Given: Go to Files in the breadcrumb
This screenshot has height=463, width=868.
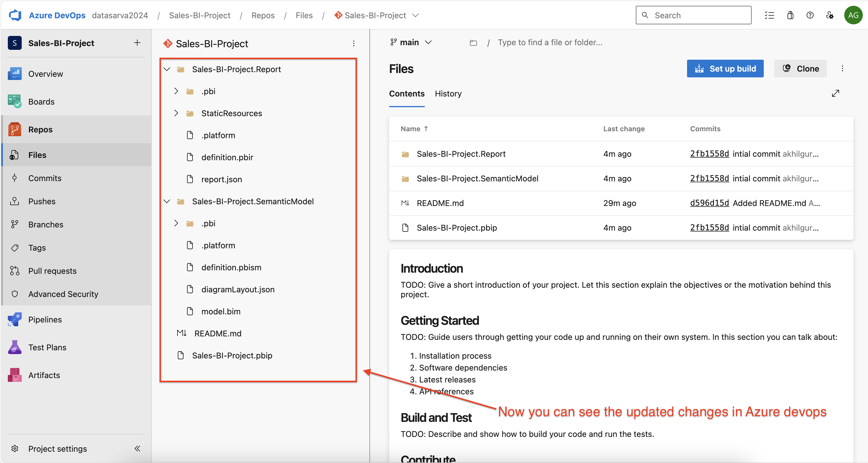Looking at the screenshot, I should (304, 15).
